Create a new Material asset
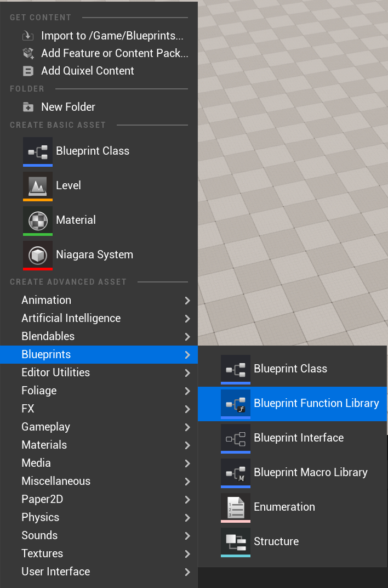The height and width of the screenshot is (588, 388). [x=99, y=220]
